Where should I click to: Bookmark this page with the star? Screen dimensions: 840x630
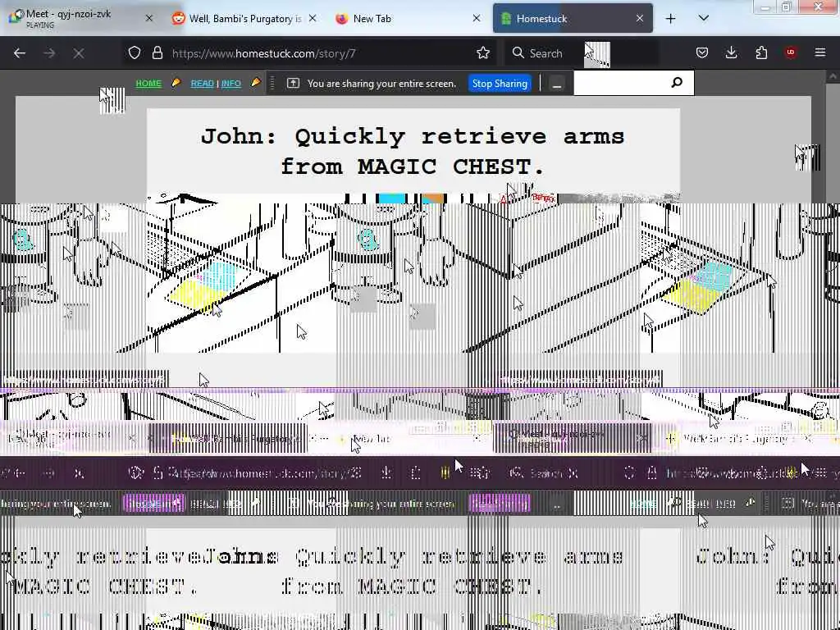[482, 52]
